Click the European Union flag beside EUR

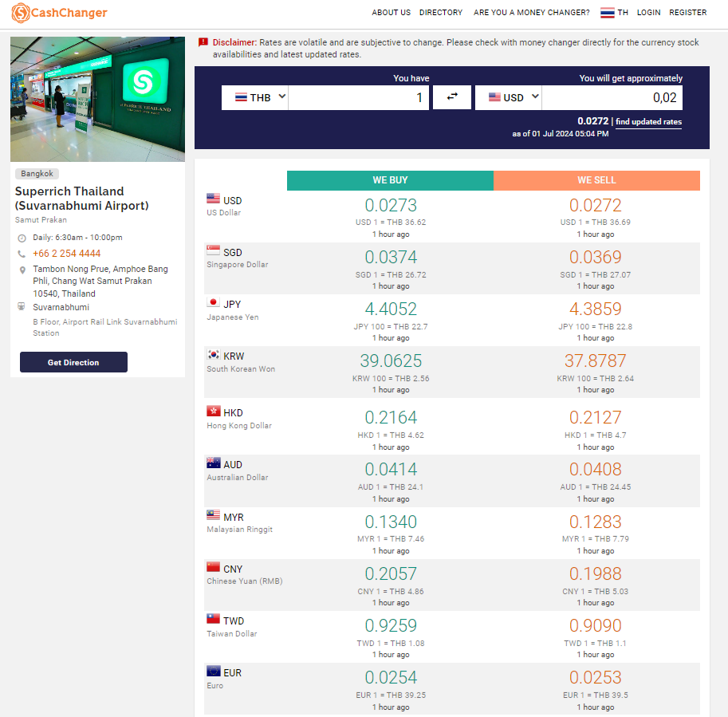(x=213, y=672)
